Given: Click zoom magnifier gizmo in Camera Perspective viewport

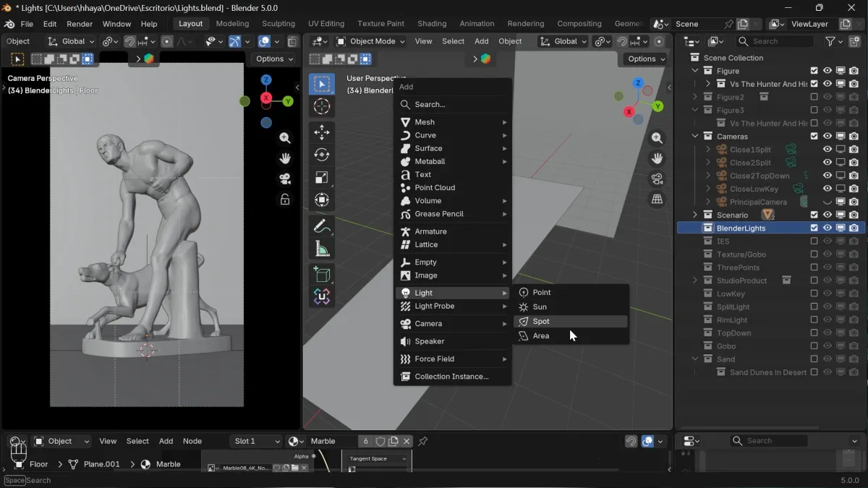Looking at the screenshot, I should point(285,137).
